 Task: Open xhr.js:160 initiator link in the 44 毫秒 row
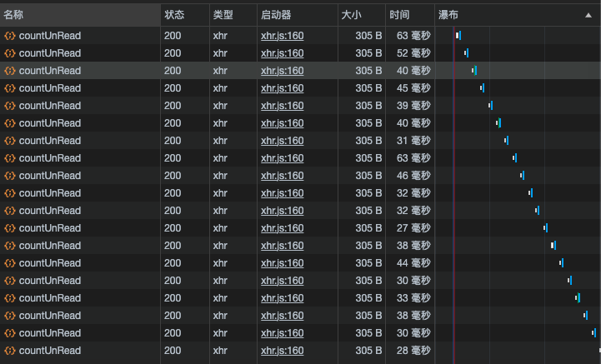coord(282,263)
